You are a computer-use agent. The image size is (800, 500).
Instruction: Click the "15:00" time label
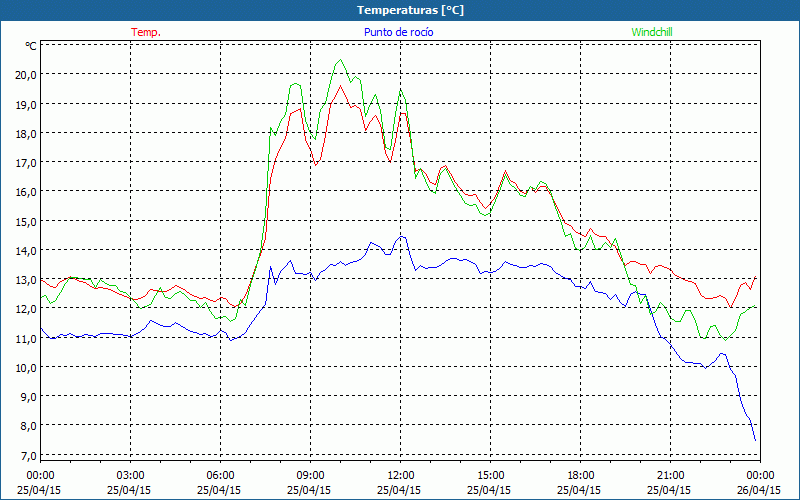490,476
